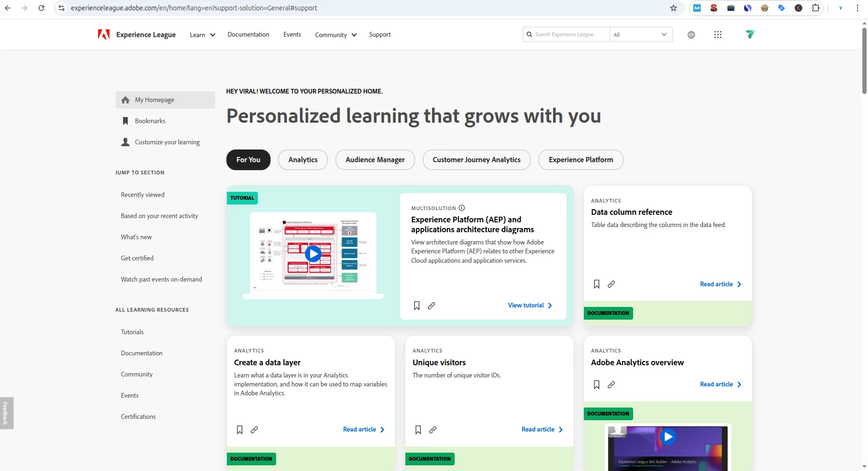Jump to Watch past events on-demand
Viewport: 868px width, 471px height.
tap(162, 279)
